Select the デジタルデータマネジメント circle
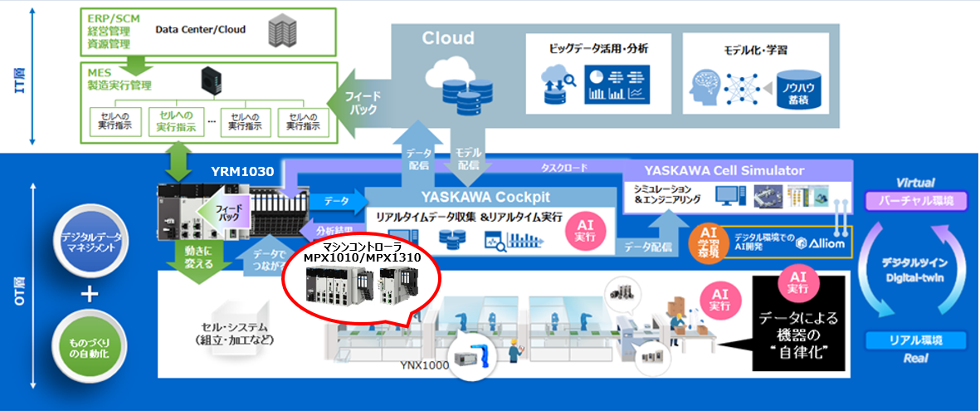The image size is (980, 411). click(89, 242)
